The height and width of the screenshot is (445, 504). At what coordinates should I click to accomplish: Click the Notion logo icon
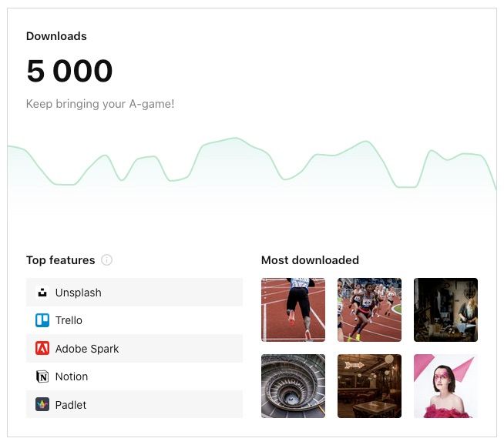tap(42, 376)
